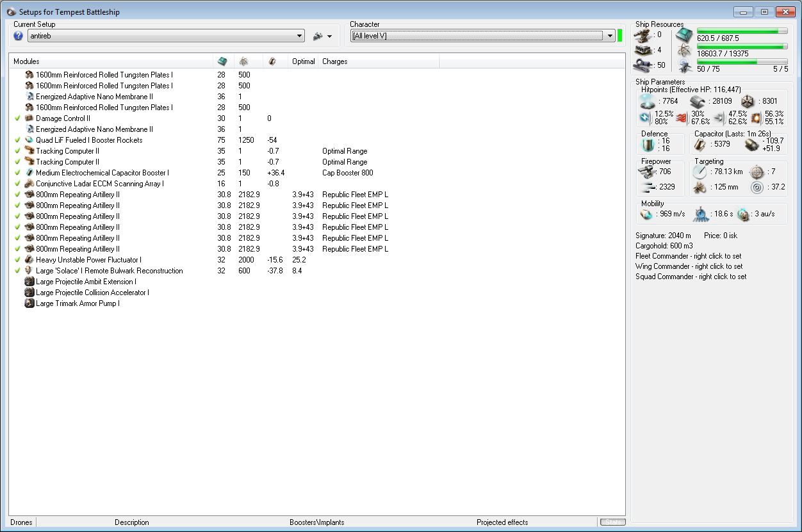Image resolution: width=802 pixels, height=532 pixels.
Task: Sort by the CPU icon column header
Action: (223, 61)
